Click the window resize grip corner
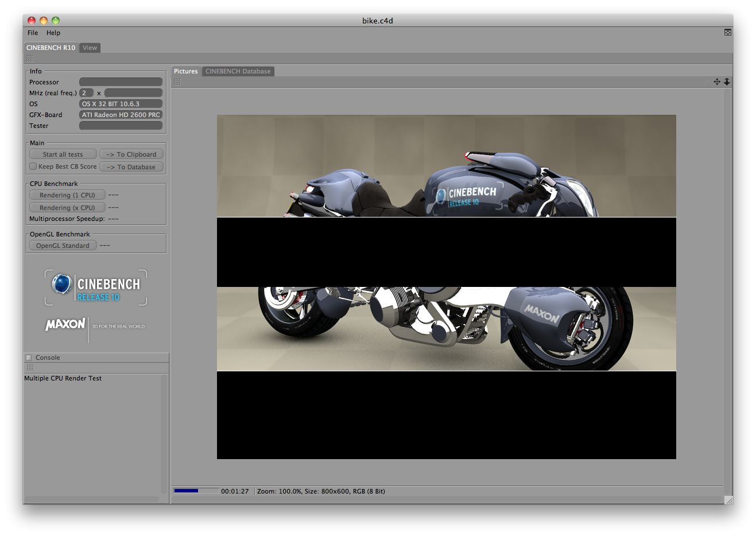Image resolution: width=756 pixels, height=536 pixels. 729,500
